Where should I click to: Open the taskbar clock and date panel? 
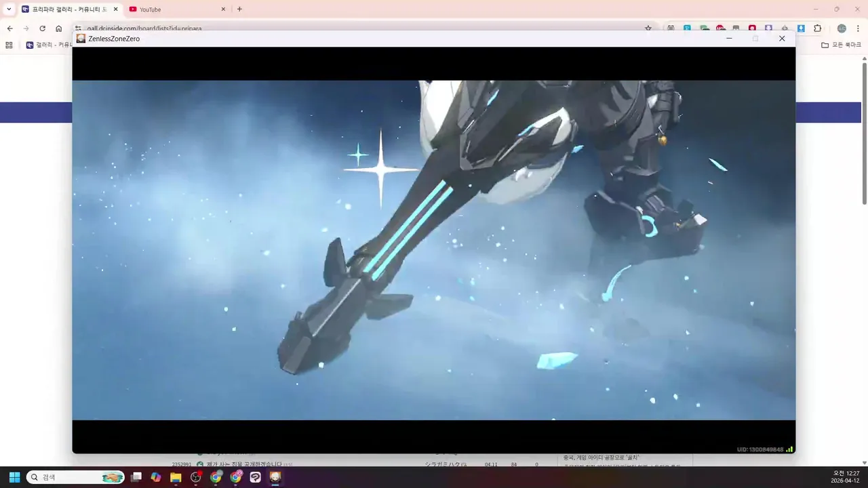846,477
